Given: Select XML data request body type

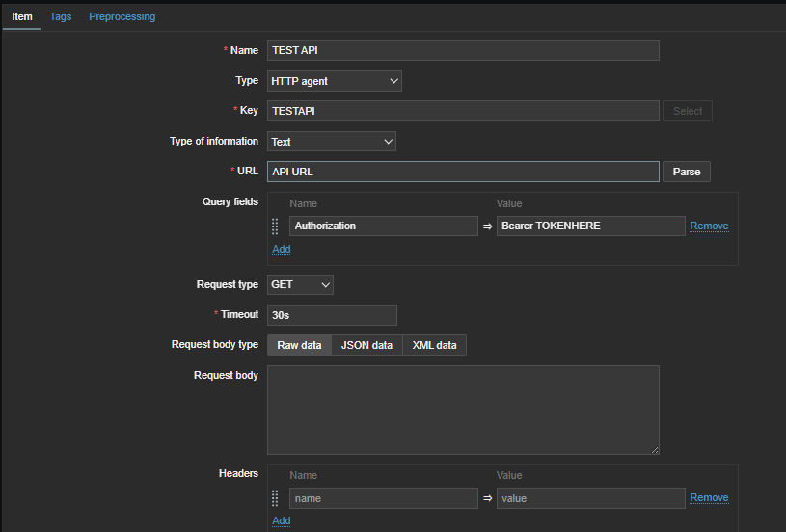Looking at the screenshot, I should click(434, 345).
